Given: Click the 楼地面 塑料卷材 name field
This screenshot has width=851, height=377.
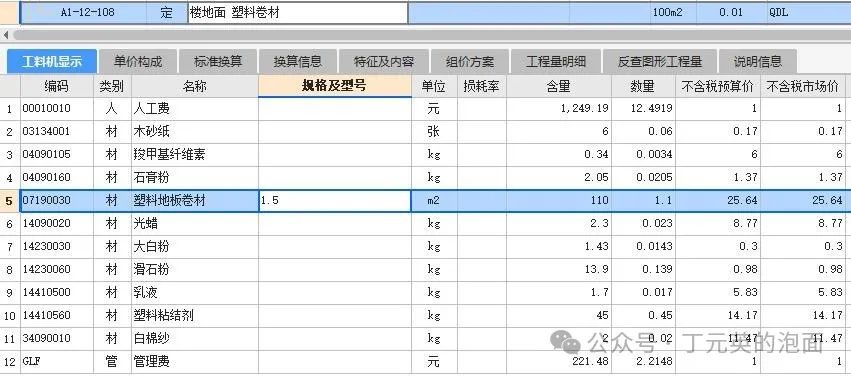Looking at the screenshot, I should tap(298, 13).
